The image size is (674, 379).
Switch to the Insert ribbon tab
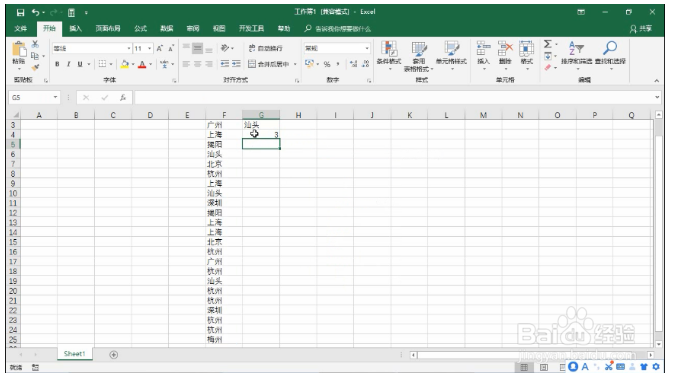[x=76, y=29]
